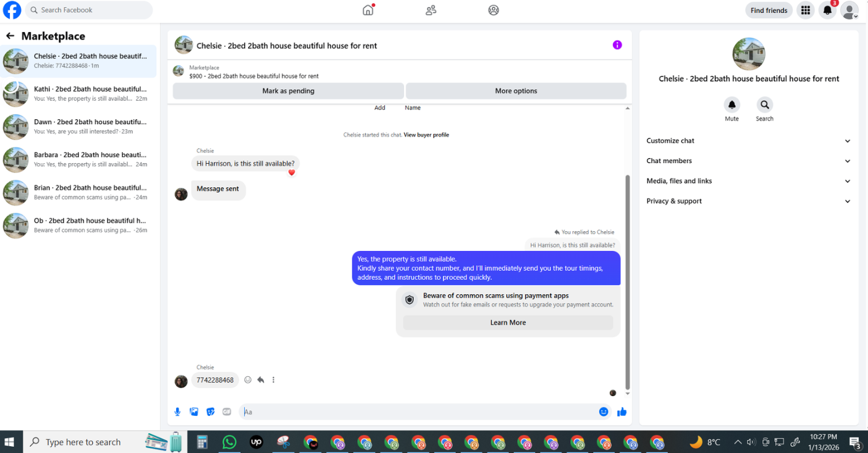
Task: React to the 7742288468 message with emoji
Action: [x=248, y=380]
